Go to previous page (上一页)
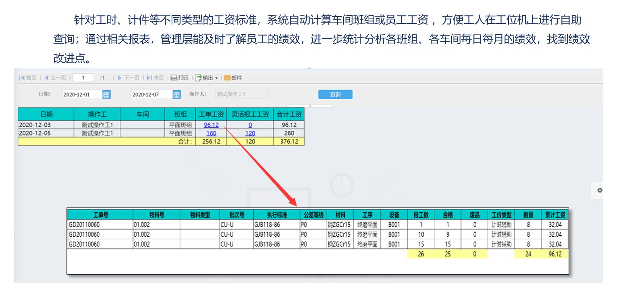This screenshot has width=644, height=291. pyautogui.click(x=55, y=78)
